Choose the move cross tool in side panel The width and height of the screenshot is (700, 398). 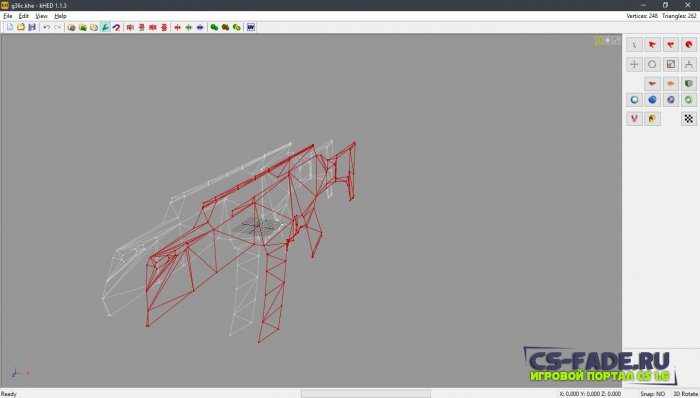634,64
